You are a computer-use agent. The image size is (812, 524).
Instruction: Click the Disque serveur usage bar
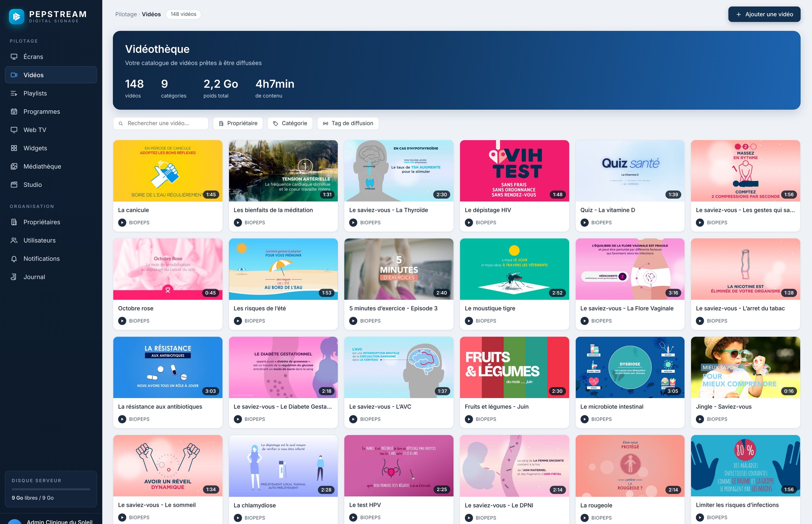click(x=51, y=489)
